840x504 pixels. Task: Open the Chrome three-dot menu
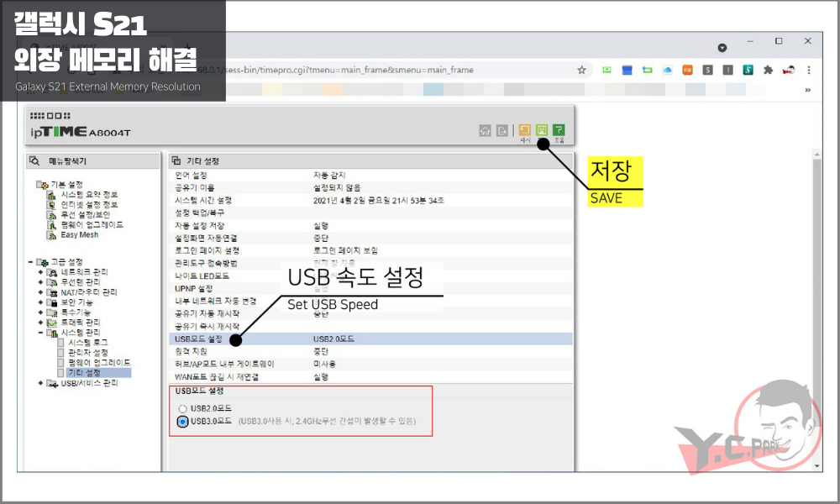point(809,70)
